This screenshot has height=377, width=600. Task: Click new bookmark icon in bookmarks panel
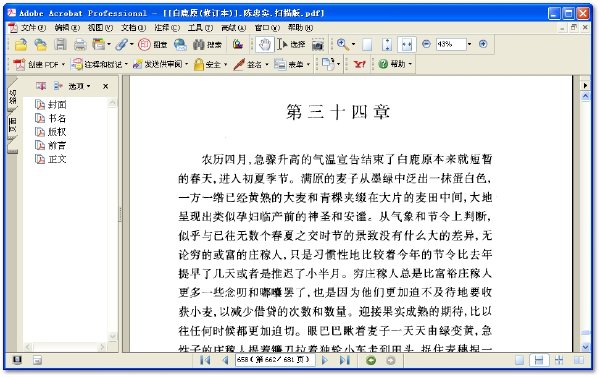(41, 86)
